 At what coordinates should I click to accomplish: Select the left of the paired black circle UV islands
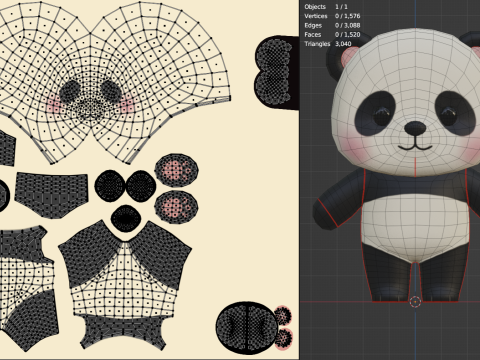[110, 186]
